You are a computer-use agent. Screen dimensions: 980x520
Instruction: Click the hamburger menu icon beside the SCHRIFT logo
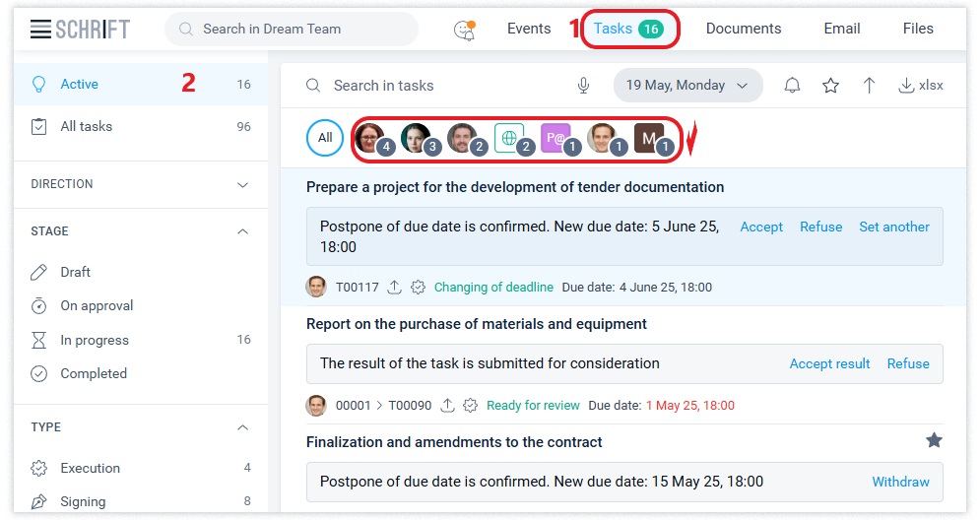(40, 30)
